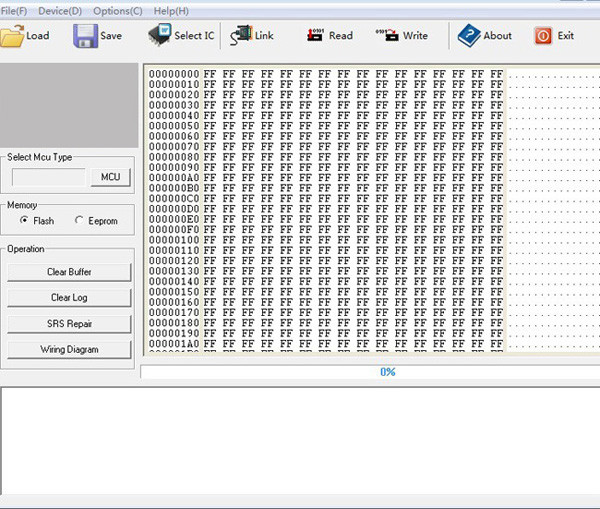
Task: Click the gray preview panel above Mcu Type
Action: [69, 105]
